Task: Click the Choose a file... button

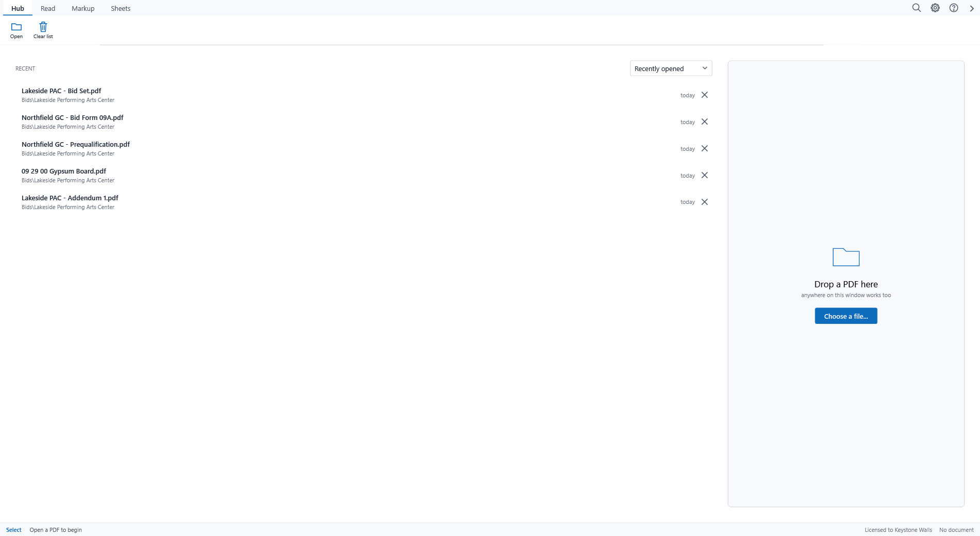Action: coord(846,316)
